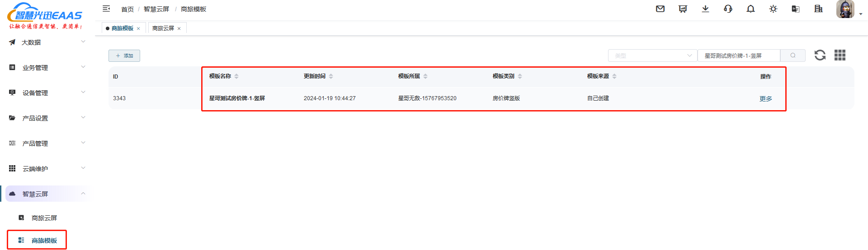This screenshot has width=868, height=250.
Task: Click 更多 link in row 3343
Action: coord(765,99)
